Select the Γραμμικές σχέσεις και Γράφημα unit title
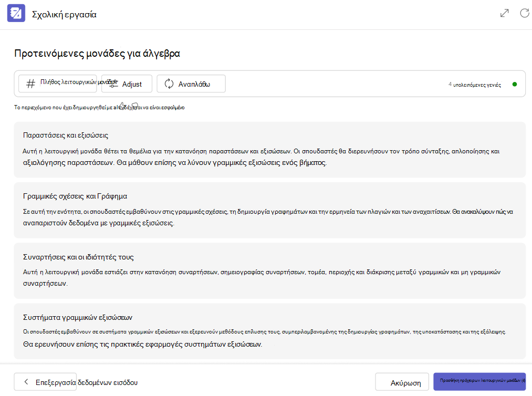 point(75,196)
